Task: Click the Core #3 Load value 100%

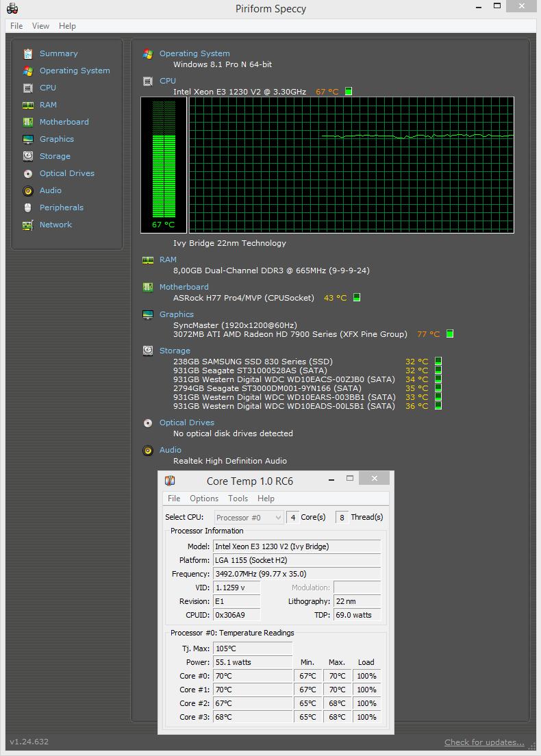Action: (366, 718)
